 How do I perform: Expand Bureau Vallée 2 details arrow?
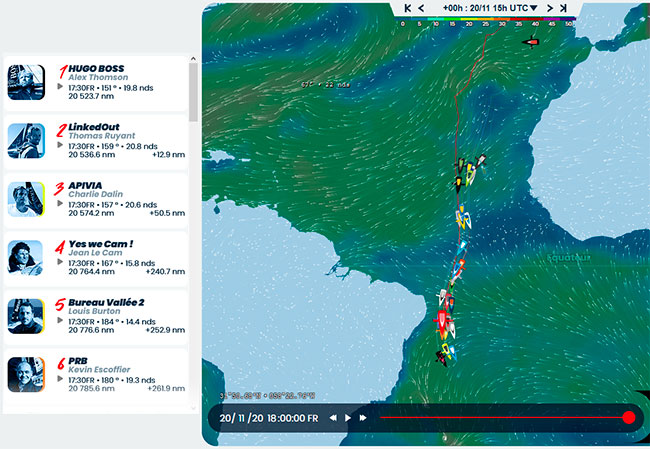[x=60, y=320]
